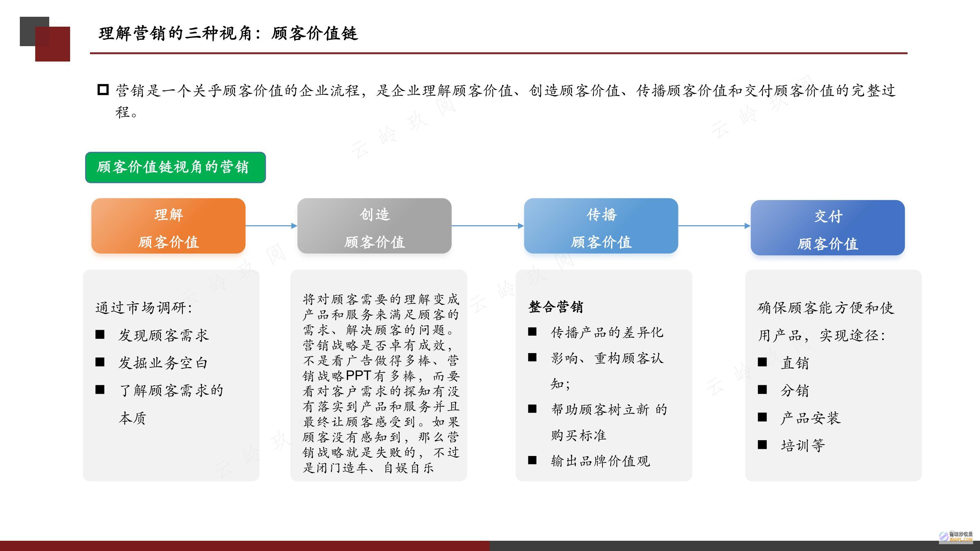Image resolution: width=980 pixels, height=551 pixels.
Task: Click the gray box 创造顾客价值
Action: (x=374, y=226)
